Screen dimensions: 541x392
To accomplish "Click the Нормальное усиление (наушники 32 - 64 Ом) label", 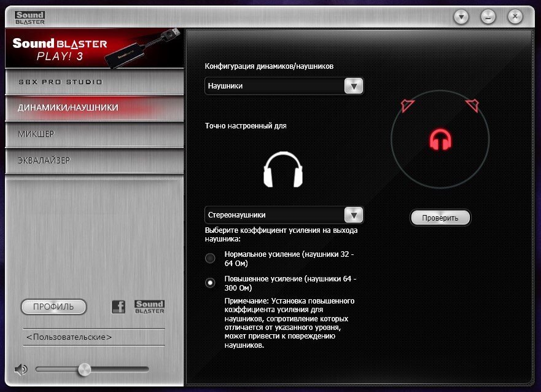I will 289,259.
